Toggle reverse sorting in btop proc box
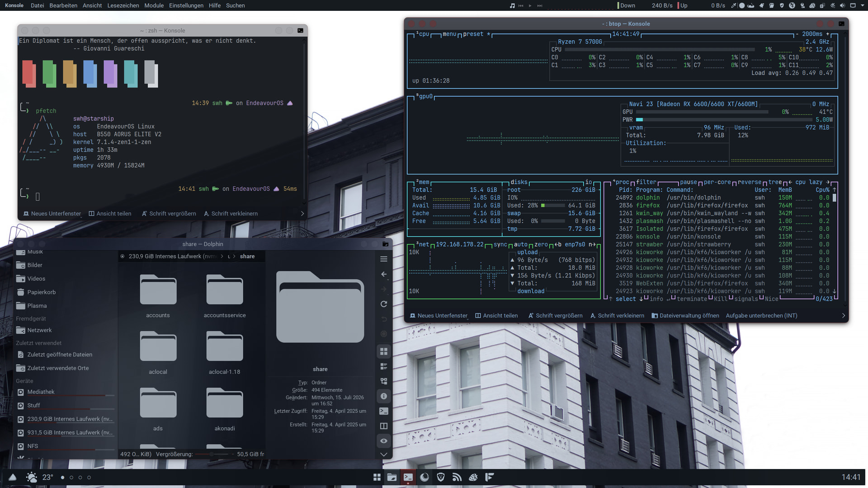This screenshot has height=488, width=868. (750, 182)
